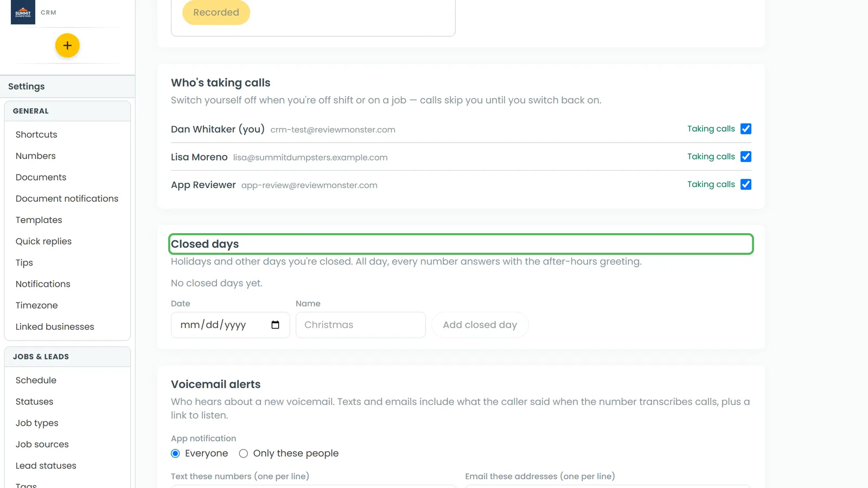Click the closed day Name field

[361, 325]
